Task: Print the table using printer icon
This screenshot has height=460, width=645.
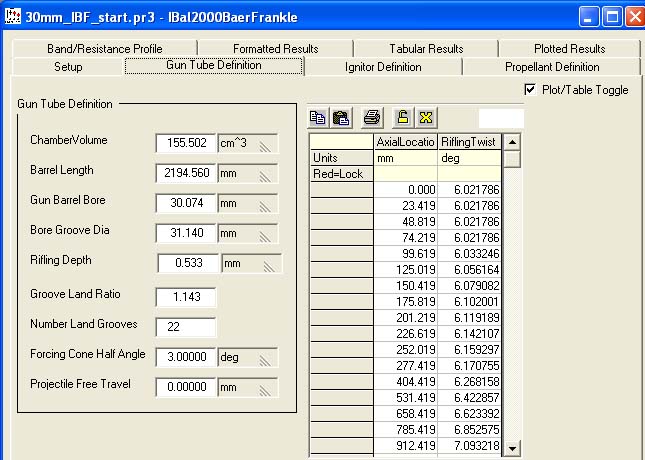Action: [x=372, y=118]
